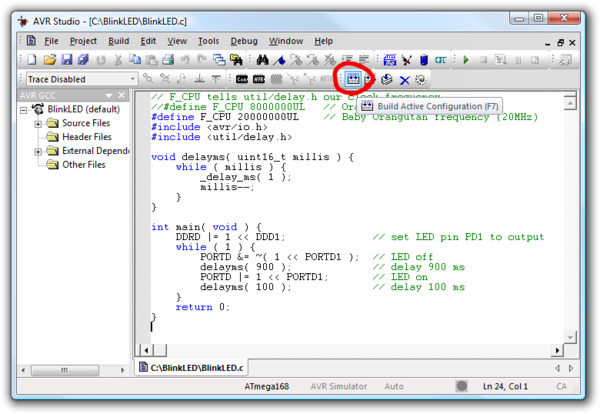Save file with the floppy disk icon

coord(67,60)
